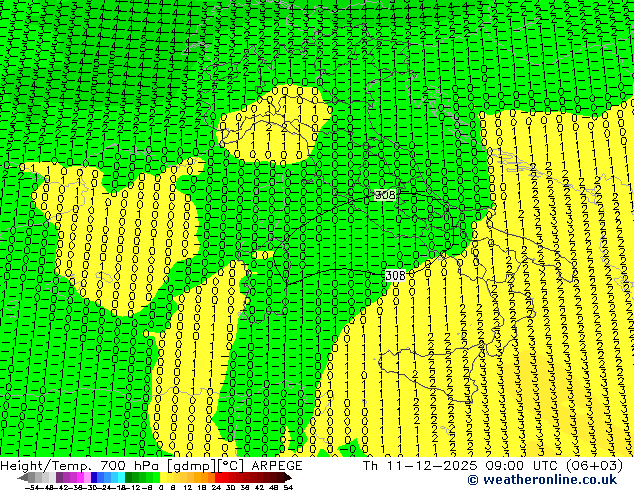This screenshot has height=490, width=634.
Task: Click the lower 308 contour label
Action: pos(395,276)
